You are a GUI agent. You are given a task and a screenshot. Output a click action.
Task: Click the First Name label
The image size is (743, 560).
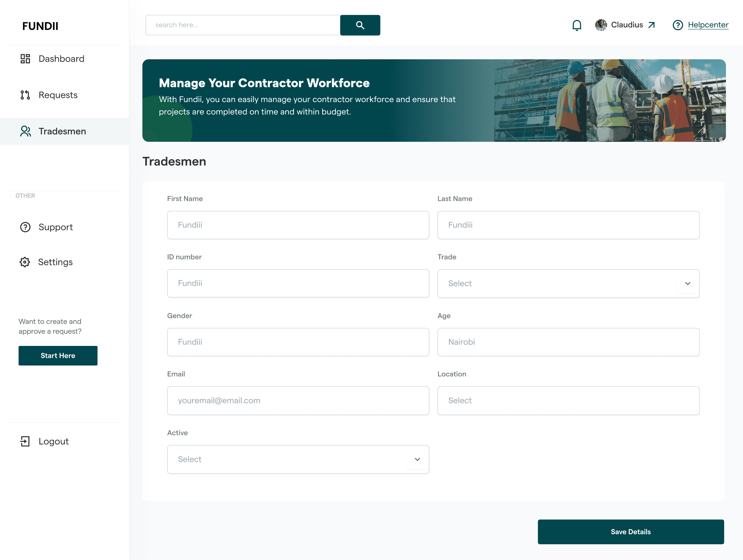click(x=185, y=199)
